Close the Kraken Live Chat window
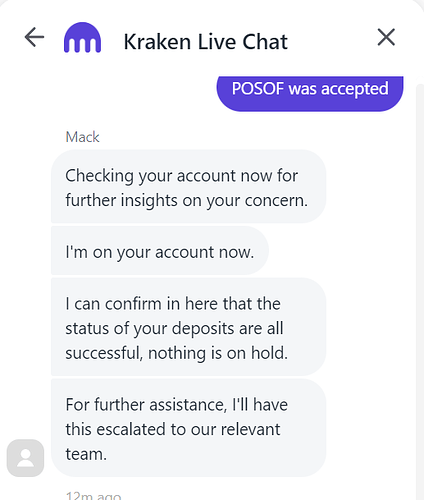Viewport: 424px width, 500px height. tap(386, 37)
